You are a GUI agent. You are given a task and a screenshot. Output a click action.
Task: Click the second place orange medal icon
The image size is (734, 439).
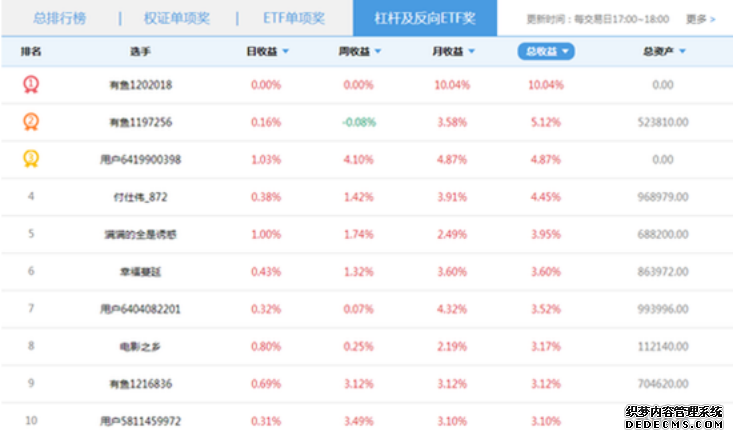point(31,122)
